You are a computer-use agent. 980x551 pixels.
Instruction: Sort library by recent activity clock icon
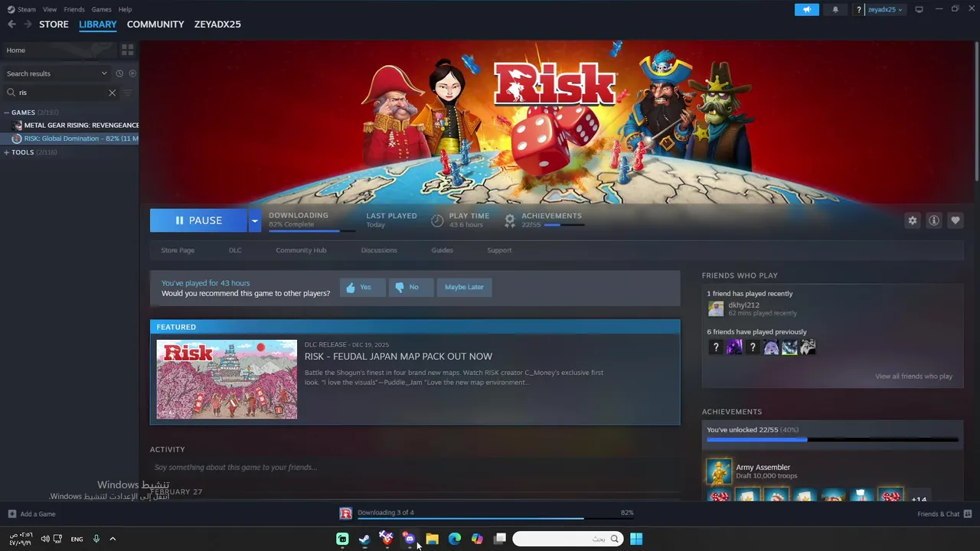[x=119, y=73]
